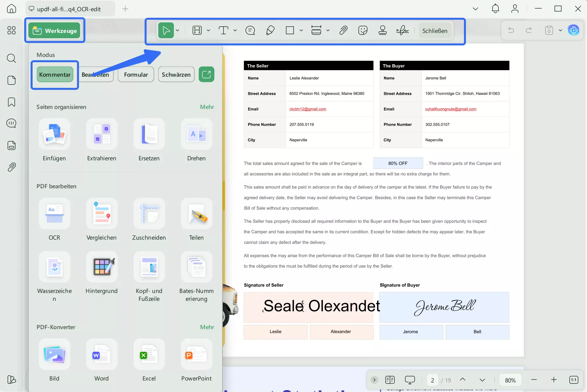Switch to the updf-all-fi...q4_OCR-edit tab
Image resolution: width=587 pixels, height=392 pixels.
click(69, 9)
